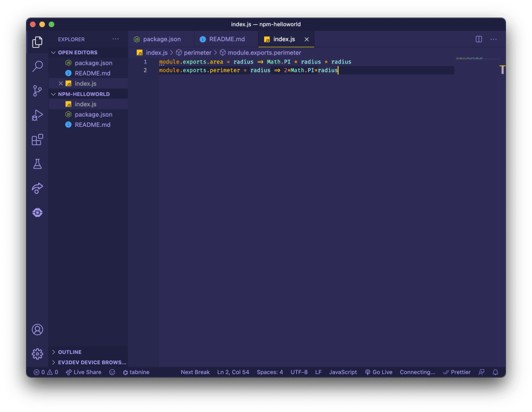Viewport: 532px width, 412px height.
Task: Place cursor in module.exports.perimeter code line
Action: click(x=248, y=70)
